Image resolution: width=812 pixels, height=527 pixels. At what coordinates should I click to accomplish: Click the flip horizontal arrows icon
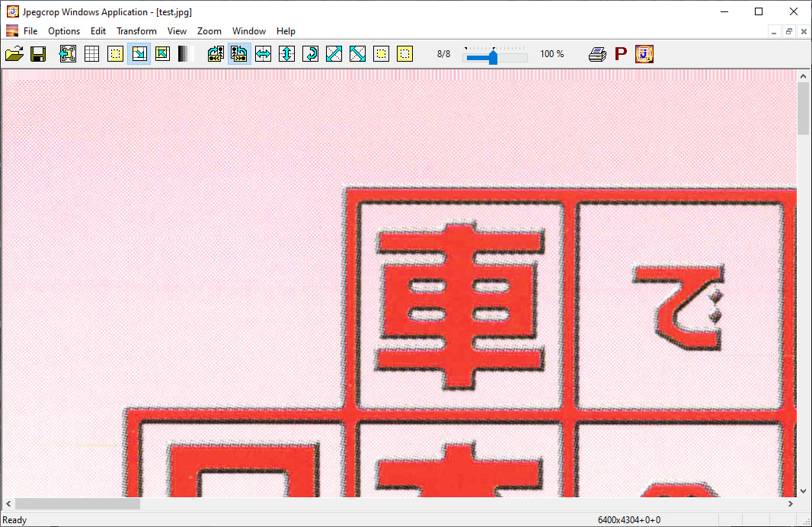coord(263,54)
